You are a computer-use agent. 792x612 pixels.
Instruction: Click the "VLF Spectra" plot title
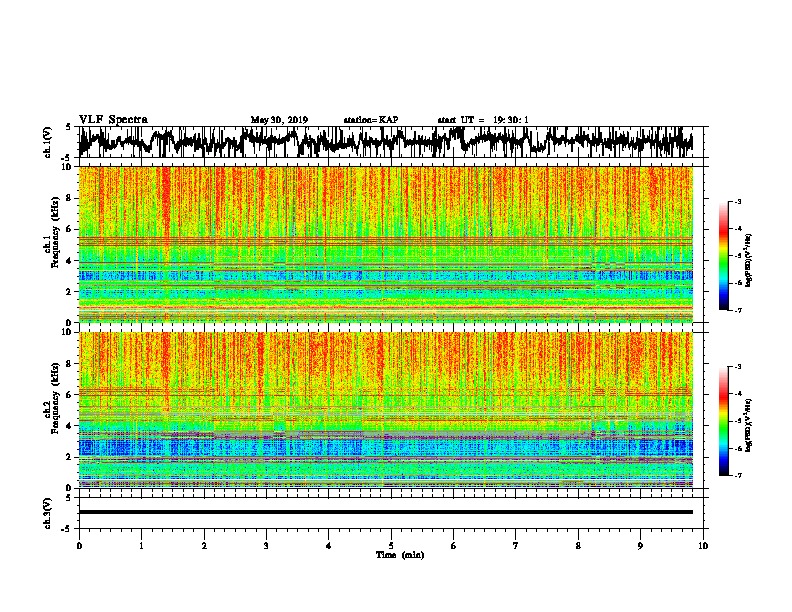[113, 120]
